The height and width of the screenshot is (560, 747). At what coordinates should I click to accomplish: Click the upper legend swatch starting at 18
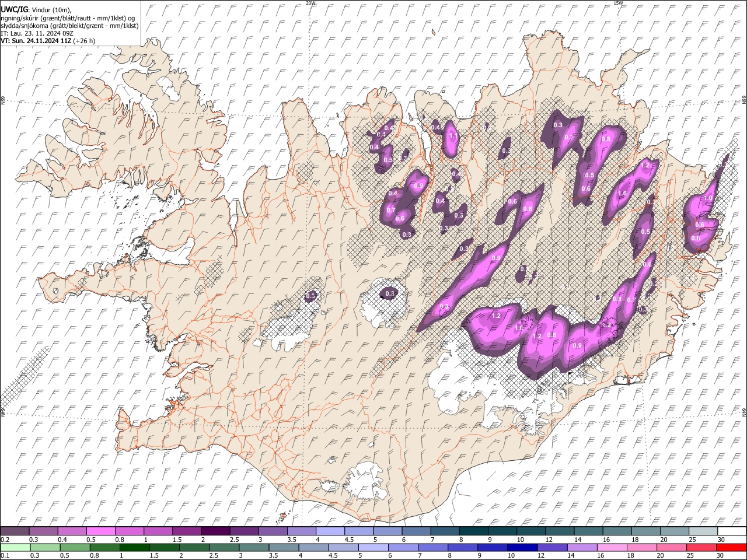pos(645,531)
